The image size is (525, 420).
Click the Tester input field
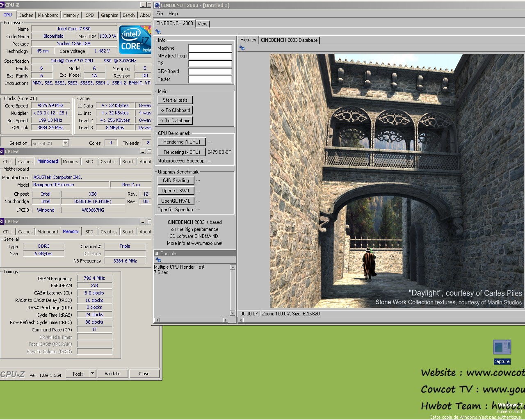point(210,79)
